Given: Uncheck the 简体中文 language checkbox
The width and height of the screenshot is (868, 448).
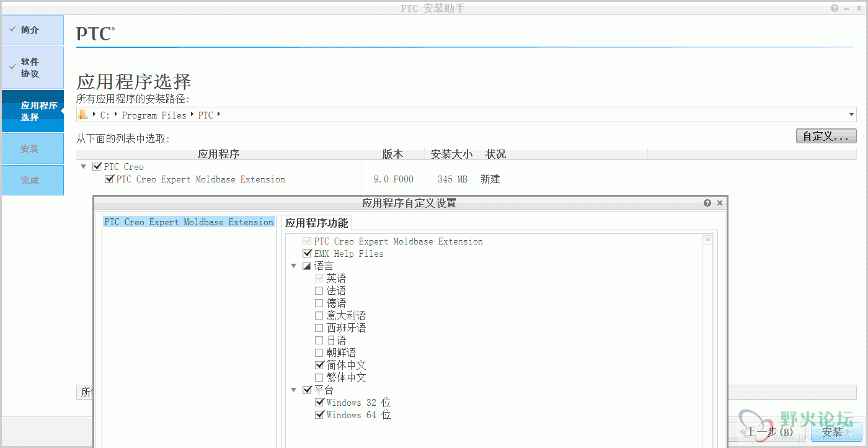Looking at the screenshot, I should point(319,365).
